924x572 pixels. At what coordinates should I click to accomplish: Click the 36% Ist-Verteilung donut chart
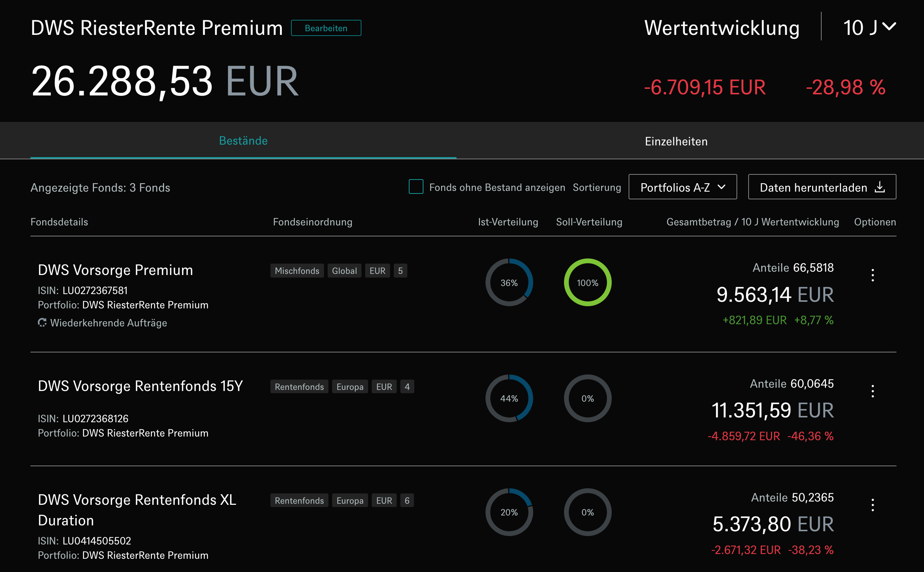pyautogui.click(x=509, y=283)
